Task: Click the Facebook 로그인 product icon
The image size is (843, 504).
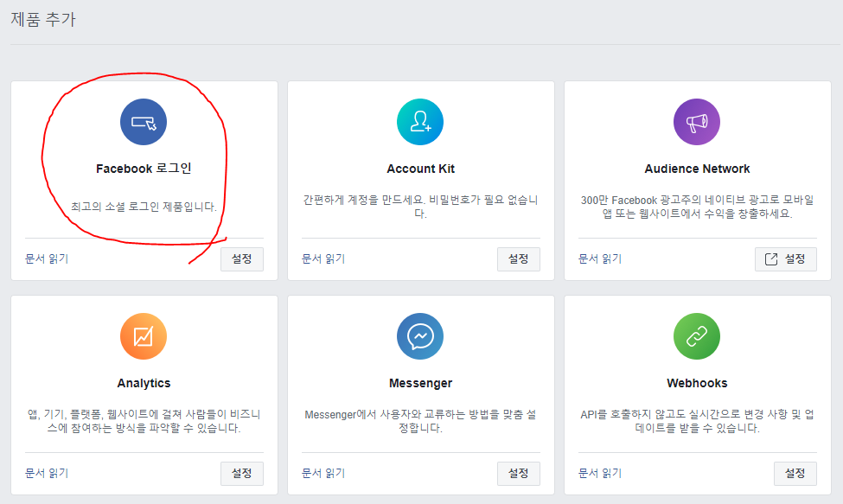Action: [144, 122]
